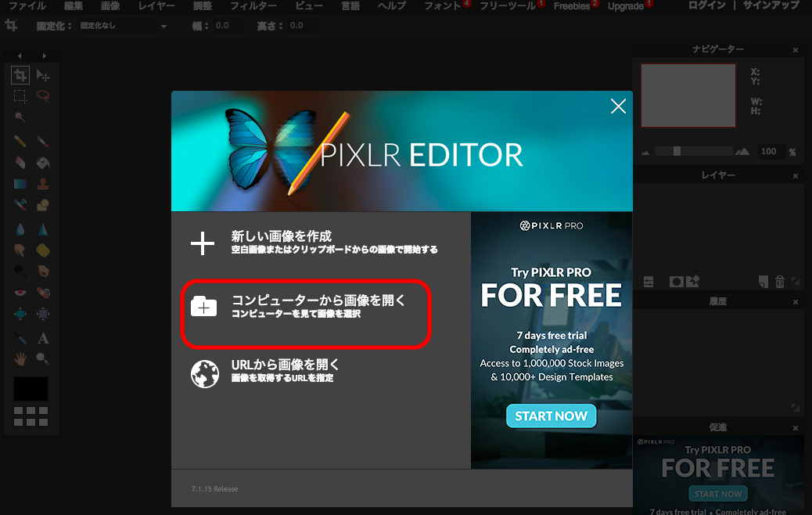812x515 pixels.
Task: Open the フィルター menu
Action: click(253, 6)
